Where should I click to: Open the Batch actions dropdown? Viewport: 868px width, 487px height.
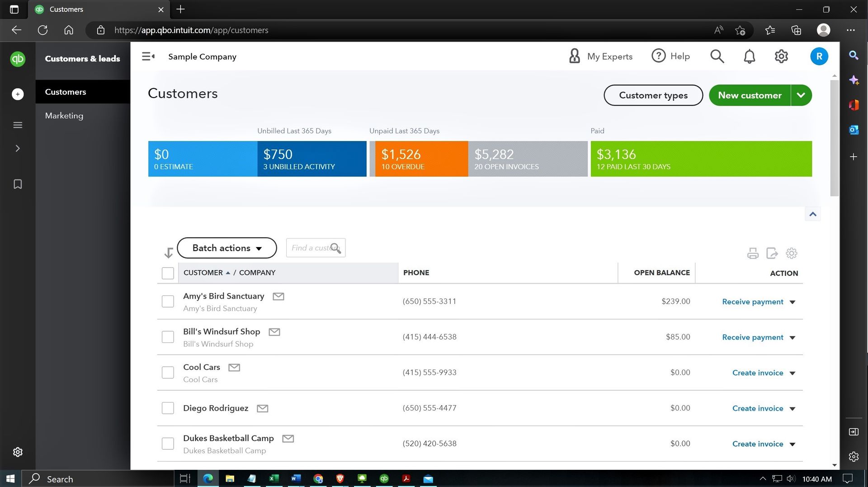pyautogui.click(x=226, y=248)
